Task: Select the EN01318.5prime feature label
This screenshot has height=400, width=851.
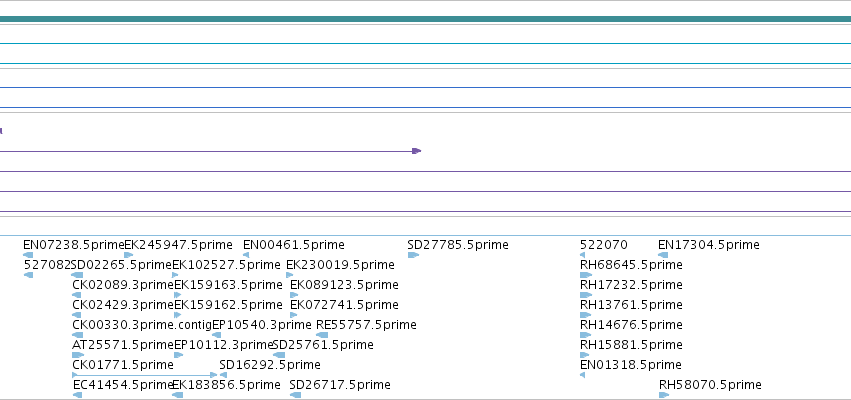Action: pos(631,365)
